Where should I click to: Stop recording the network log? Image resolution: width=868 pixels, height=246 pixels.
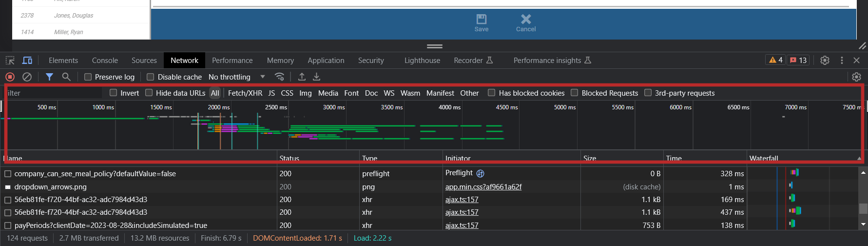10,77
